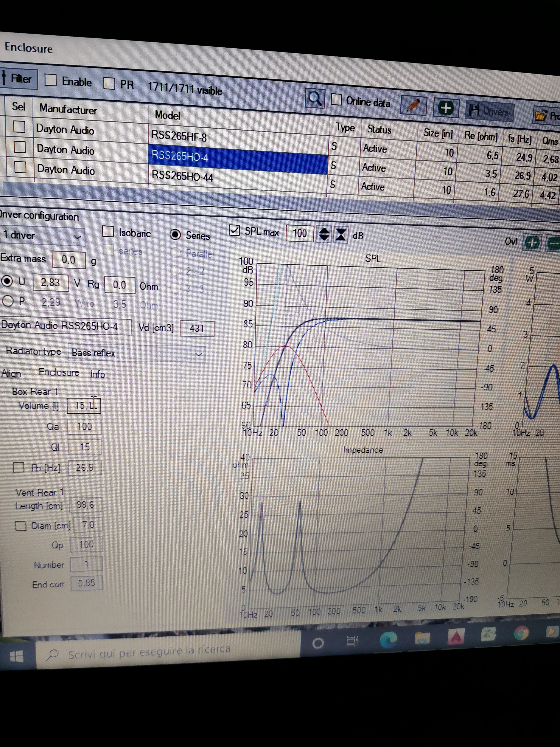Screen dimensions: 560x747
Task: Click the End corr 0,85 field
Action: pos(87,583)
